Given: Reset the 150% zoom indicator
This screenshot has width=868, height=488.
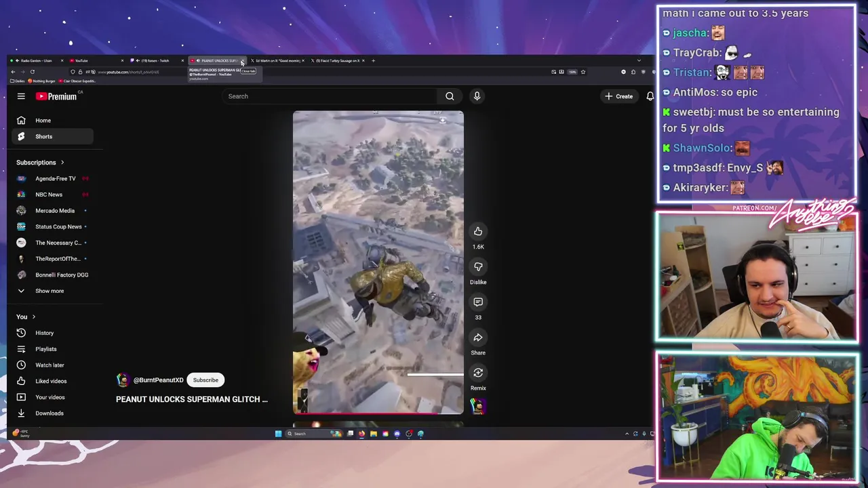Looking at the screenshot, I should click(572, 72).
